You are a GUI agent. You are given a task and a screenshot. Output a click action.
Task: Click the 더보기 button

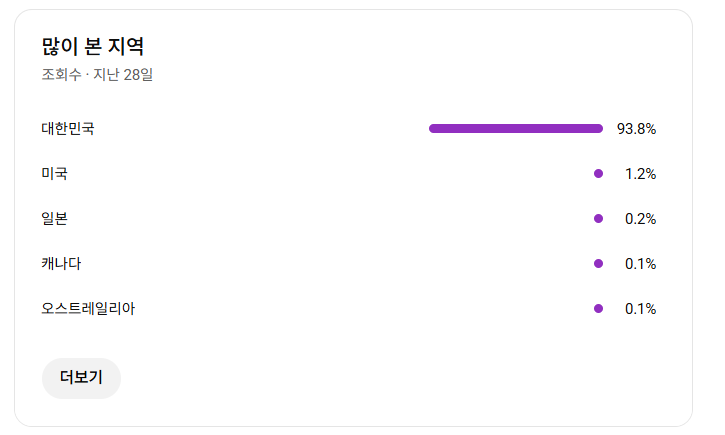point(81,378)
